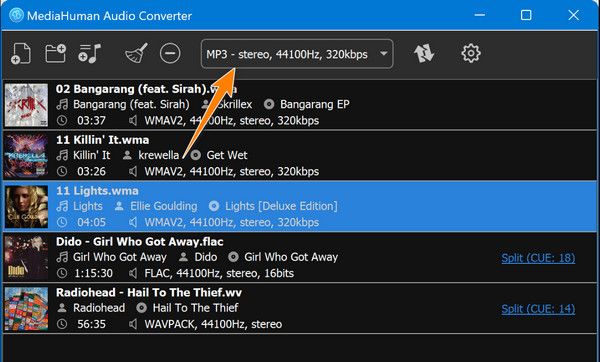Click the Lights album cover thumbnail

coord(26,207)
